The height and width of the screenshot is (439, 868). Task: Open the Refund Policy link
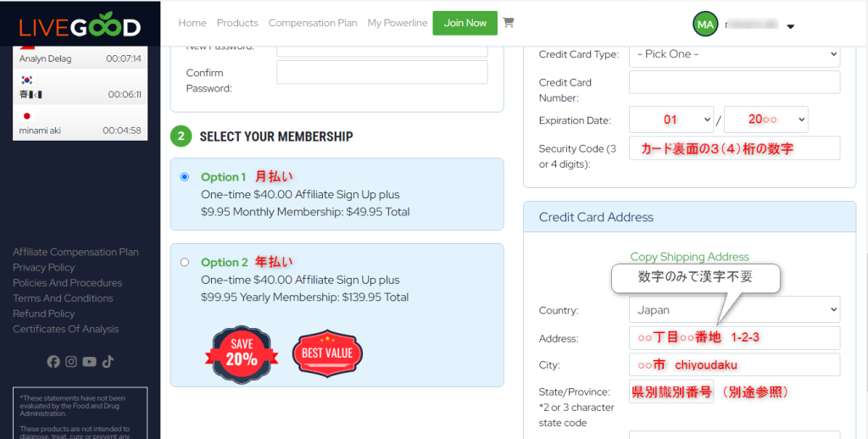[x=44, y=314]
